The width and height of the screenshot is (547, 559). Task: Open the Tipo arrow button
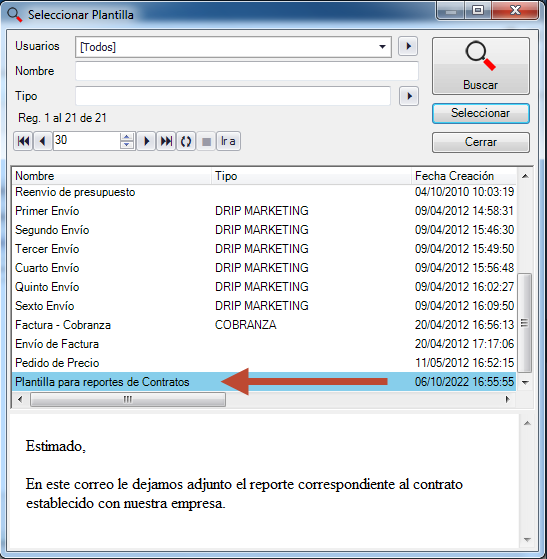tap(409, 96)
